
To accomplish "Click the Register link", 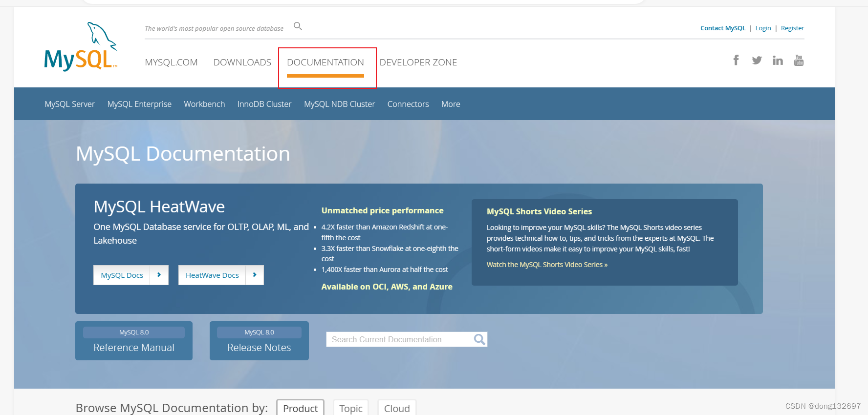I will [792, 28].
